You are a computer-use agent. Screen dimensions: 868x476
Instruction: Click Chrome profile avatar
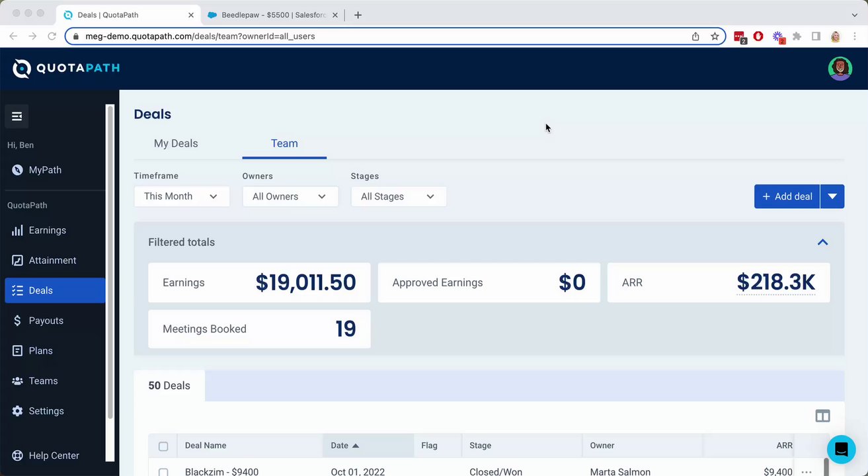pos(836,36)
